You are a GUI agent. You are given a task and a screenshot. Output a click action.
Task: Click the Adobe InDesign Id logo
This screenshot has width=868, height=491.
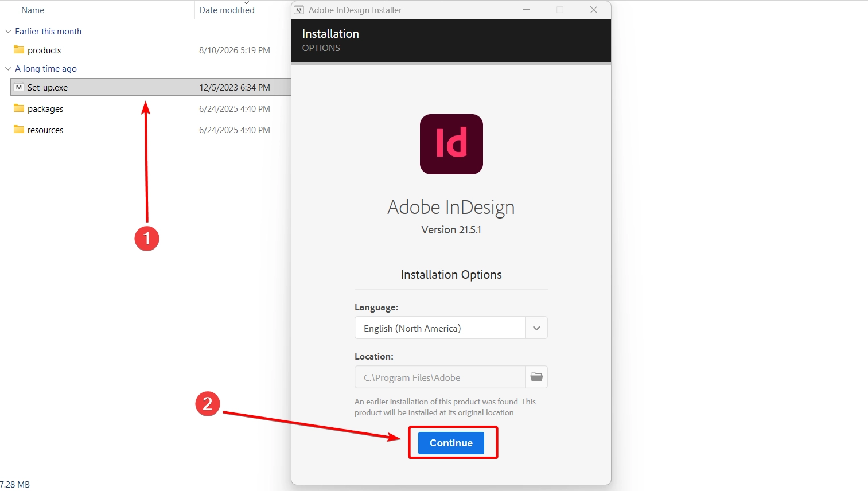[x=451, y=144]
